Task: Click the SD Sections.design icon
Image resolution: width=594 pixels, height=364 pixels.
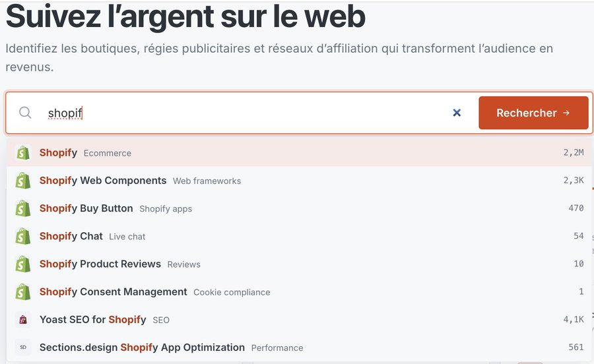Action: [x=23, y=348]
